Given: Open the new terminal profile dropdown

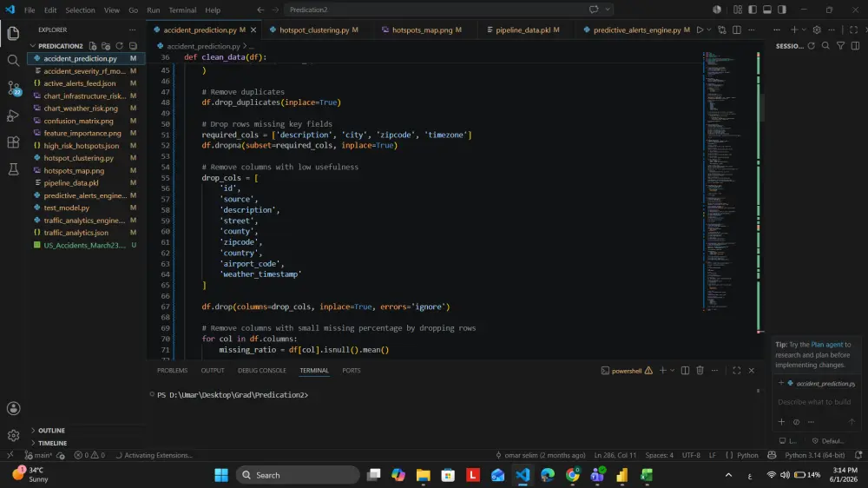Looking at the screenshot, I should click(672, 371).
